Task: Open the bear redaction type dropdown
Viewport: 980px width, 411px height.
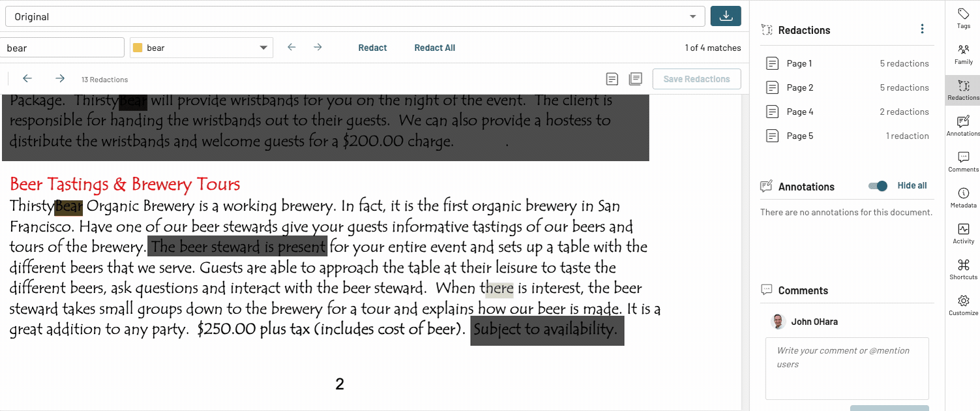Action: (201, 48)
